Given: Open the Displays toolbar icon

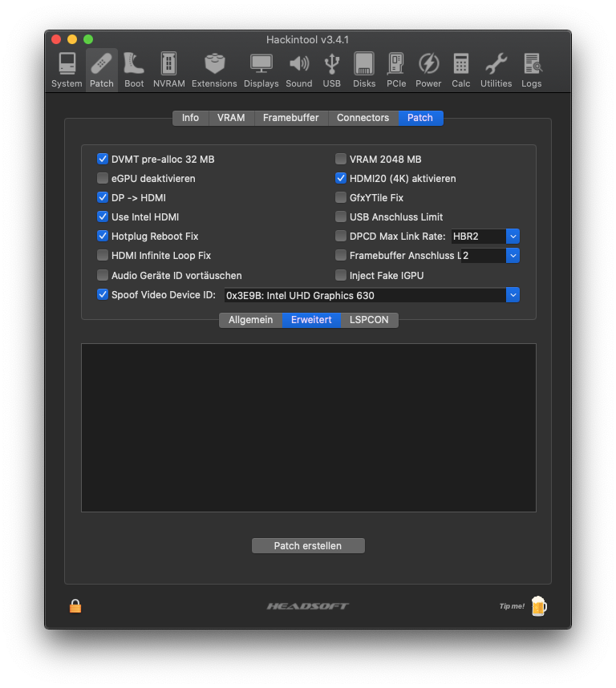Looking at the screenshot, I should tap(261, 71).
